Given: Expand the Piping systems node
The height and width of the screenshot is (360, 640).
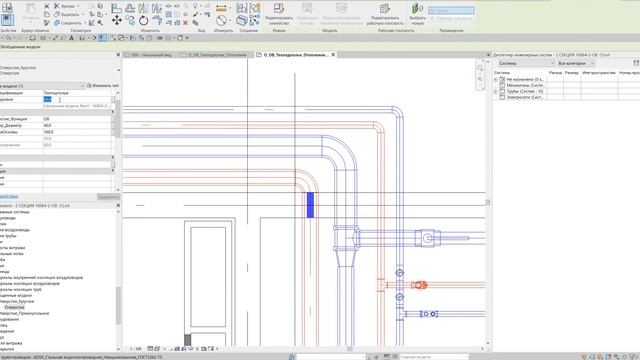Looking at the screenshot, I should [496, 91].
